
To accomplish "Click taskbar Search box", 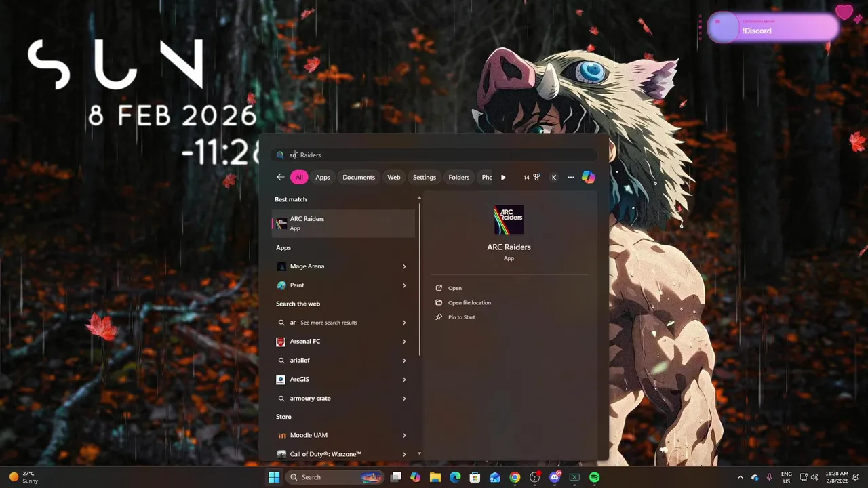I will [x=334, y=477].
